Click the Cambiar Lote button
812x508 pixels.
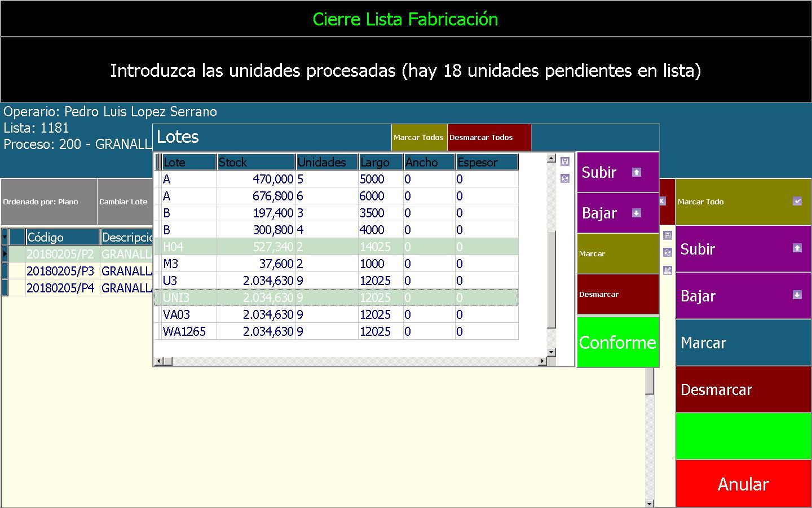[x=124, y=202]
